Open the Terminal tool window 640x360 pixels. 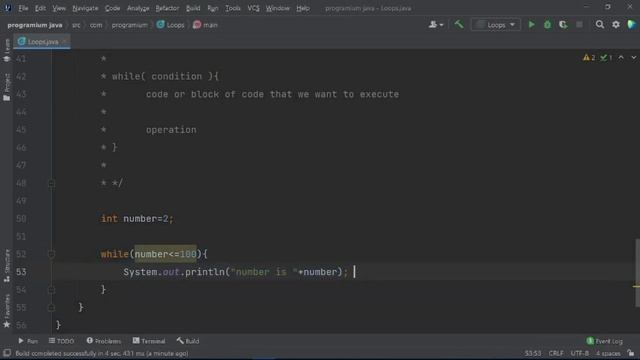click(149, 341)
